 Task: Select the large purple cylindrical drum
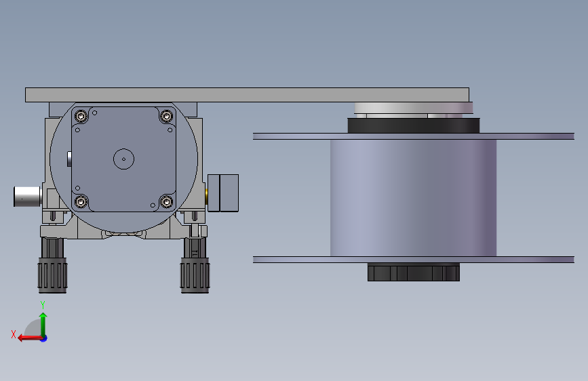point(413,198)
